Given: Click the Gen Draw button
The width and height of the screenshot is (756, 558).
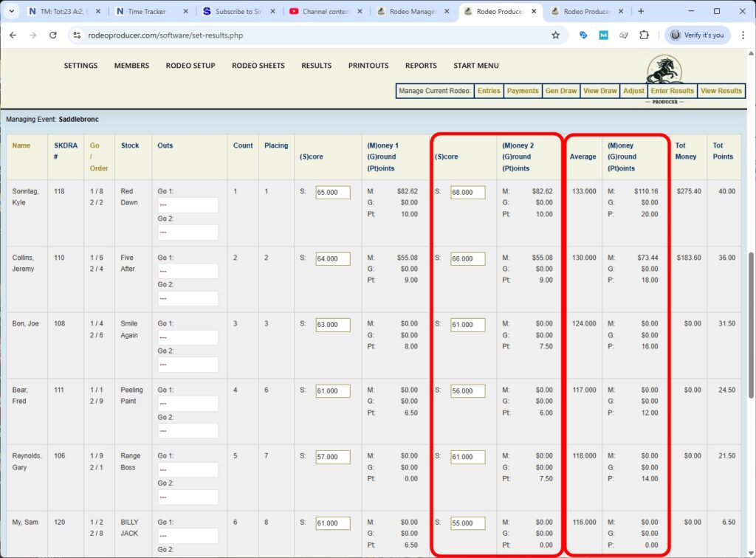Looking at the screenshot, I should tap(560, 91).
